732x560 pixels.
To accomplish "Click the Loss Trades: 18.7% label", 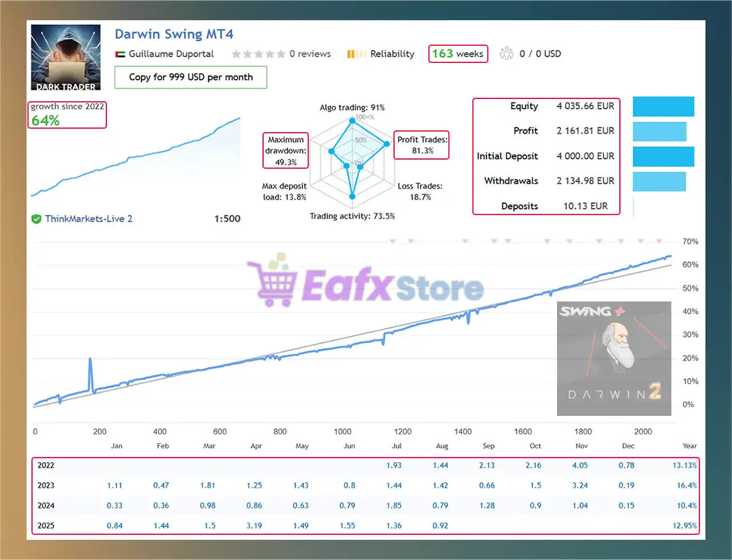I will [420, 192].
